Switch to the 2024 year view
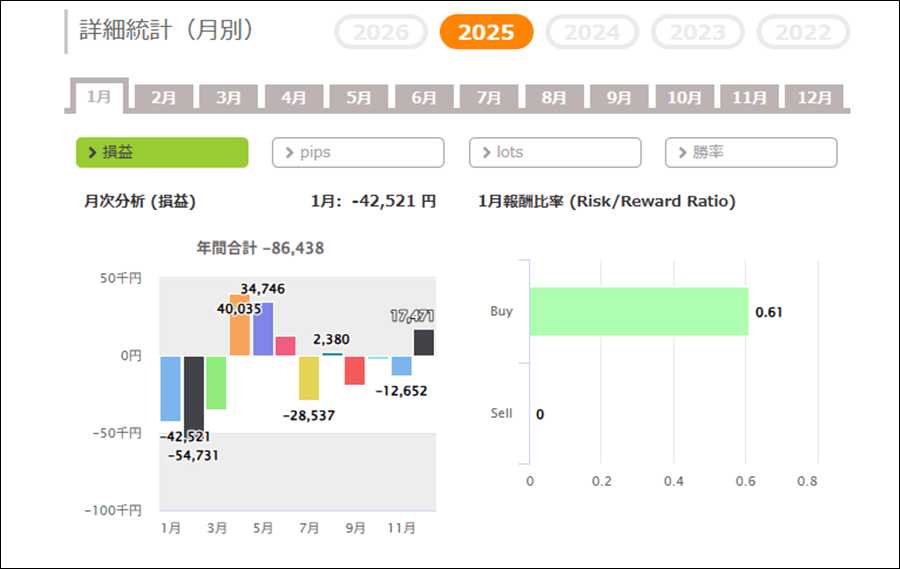The height and width of the screenshot is (569, 900). pos(592,32)
